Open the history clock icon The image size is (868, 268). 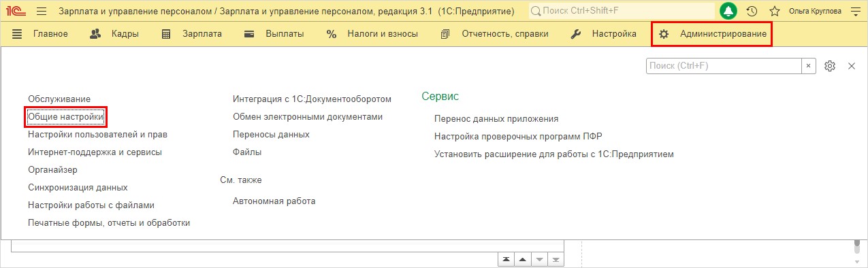[x=752, y=12]
